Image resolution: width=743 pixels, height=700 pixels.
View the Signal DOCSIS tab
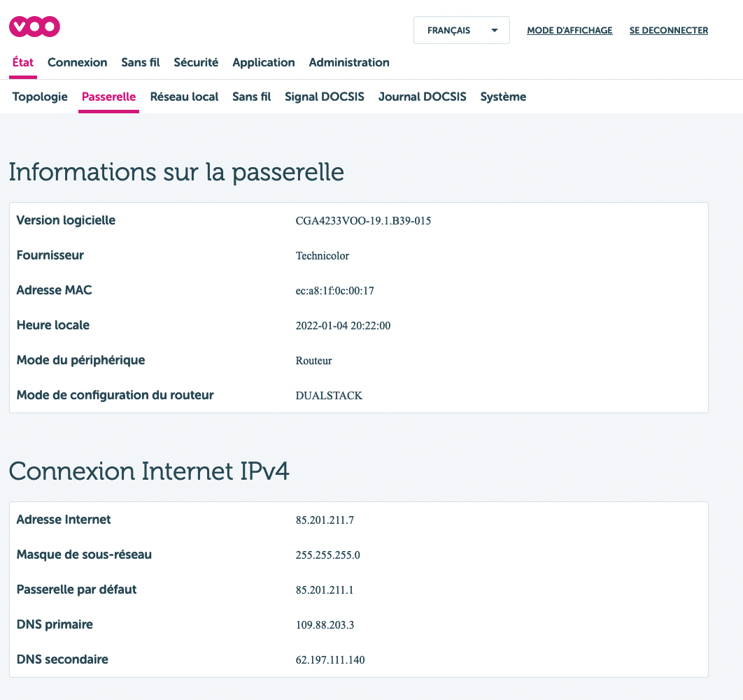pos(325,97)
